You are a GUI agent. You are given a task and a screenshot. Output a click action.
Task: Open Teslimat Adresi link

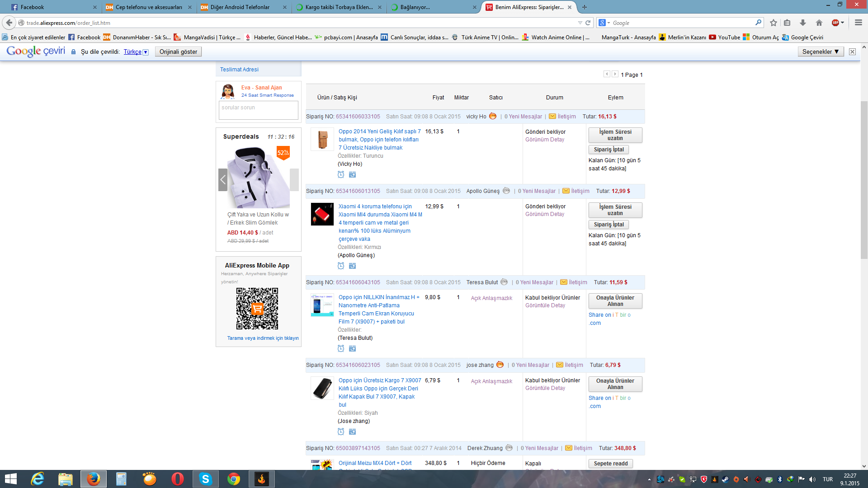click(239, 69)
